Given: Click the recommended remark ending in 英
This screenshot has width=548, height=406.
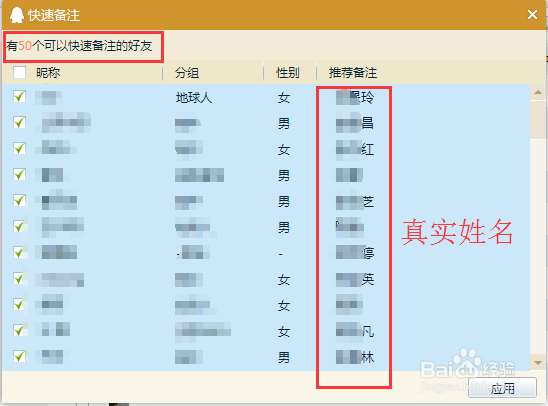Looking at the screenshot, I should (355, 279).
